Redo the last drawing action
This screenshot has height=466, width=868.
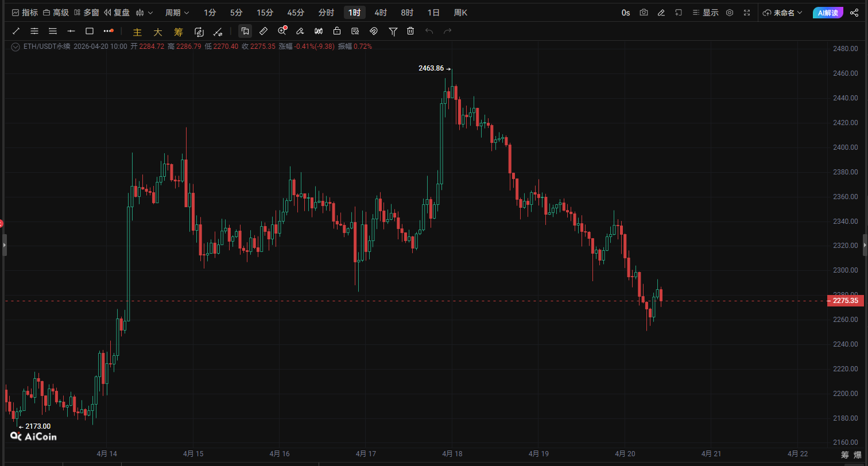point(447,31)
